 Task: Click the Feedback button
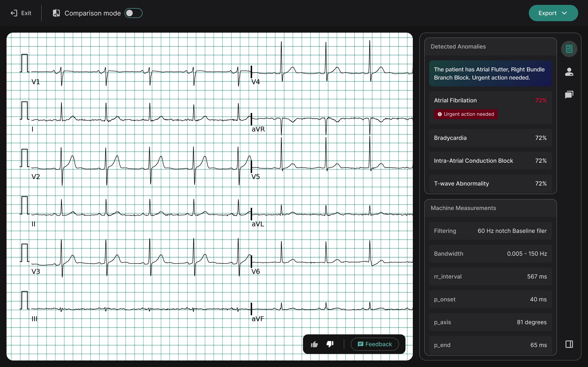click(x=374, y=344)
